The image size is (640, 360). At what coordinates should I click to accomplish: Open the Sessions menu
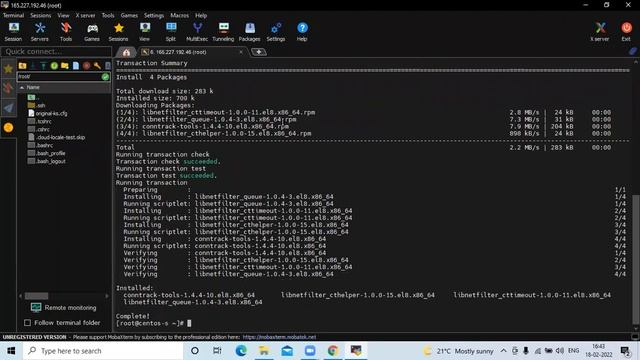pyautogui.click(x=41, y=16)
